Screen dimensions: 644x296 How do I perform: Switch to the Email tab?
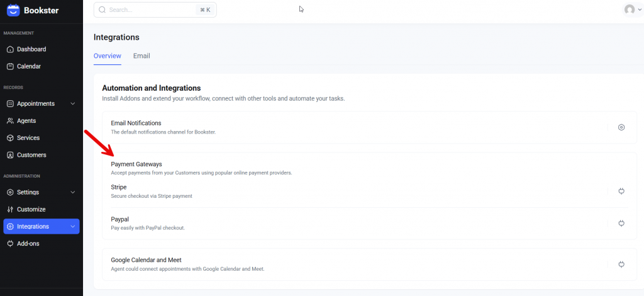pyautogui.click(x=142, y=56)
